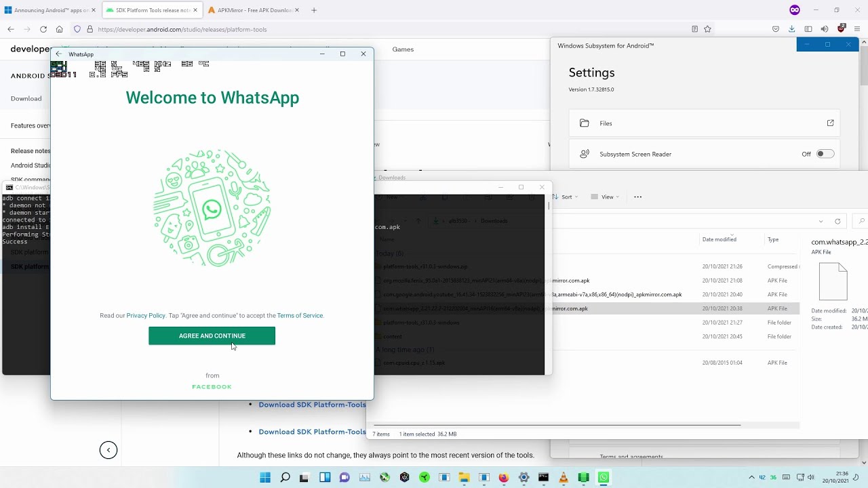Open taskbar Search
868x488 pixels.
[285, 477]
